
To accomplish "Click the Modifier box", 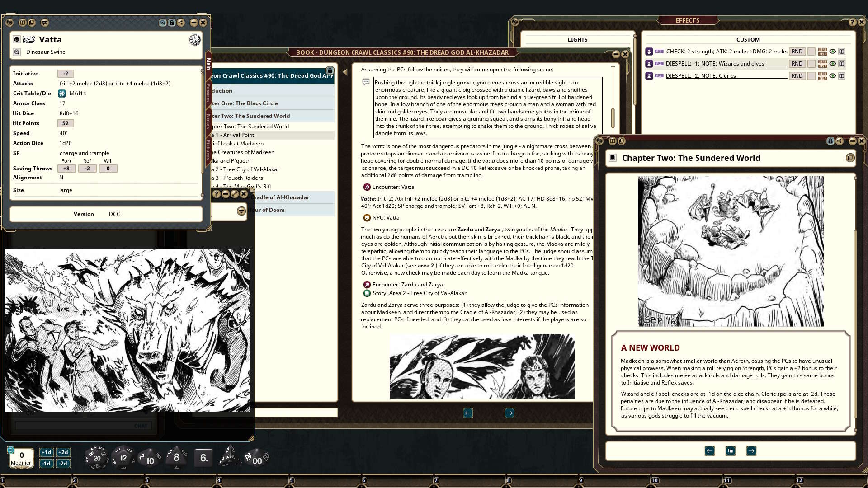I will [21, 458].
